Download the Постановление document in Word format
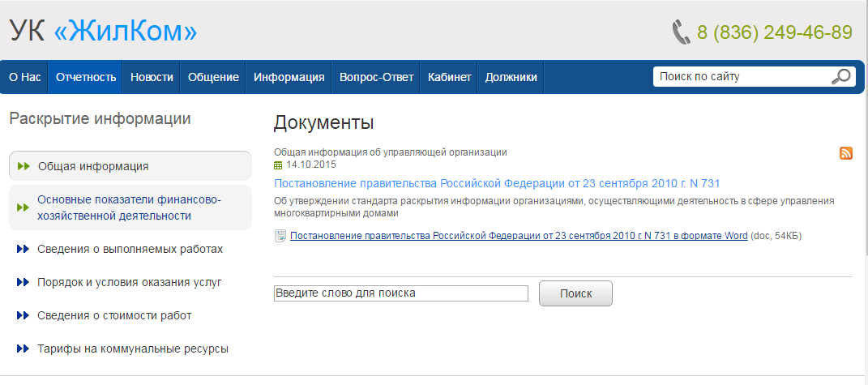The image size is (868, 385). [x=519, y=235]
